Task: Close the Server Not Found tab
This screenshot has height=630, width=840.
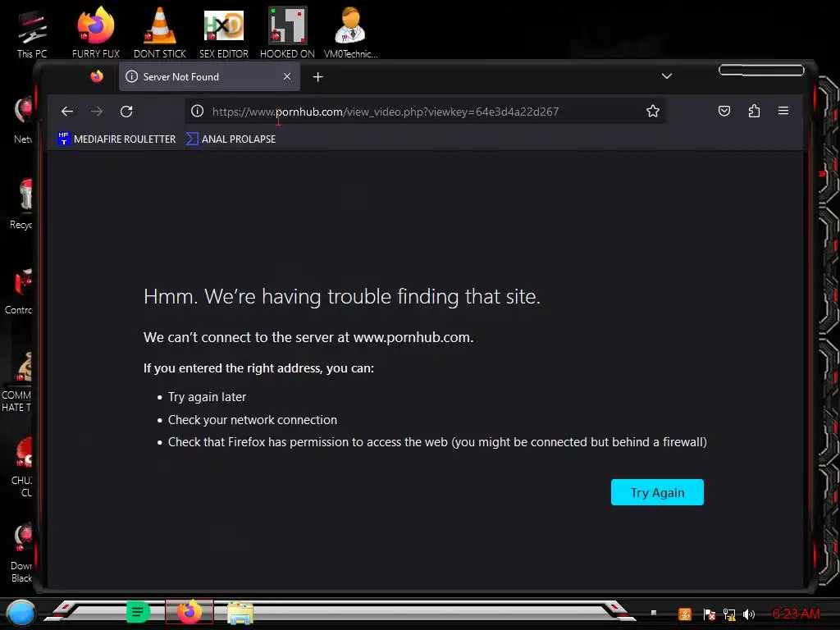Action: [x=287, y=76]
